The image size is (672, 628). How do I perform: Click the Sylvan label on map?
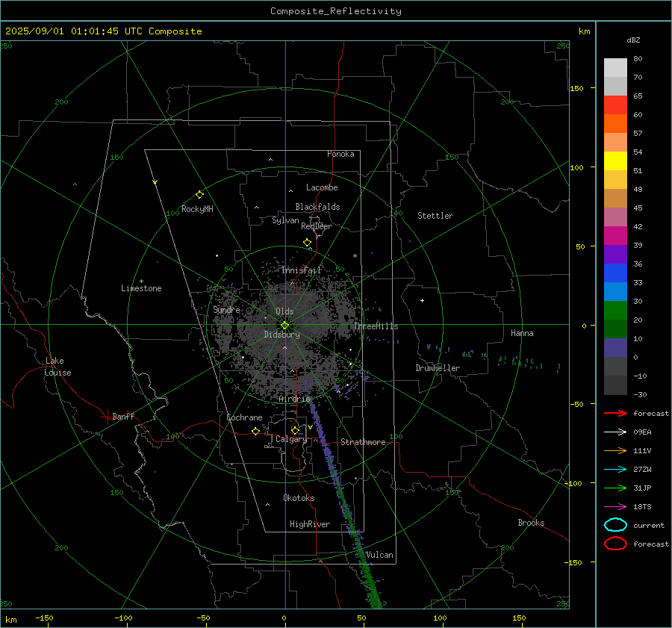[x=285, y=220]
